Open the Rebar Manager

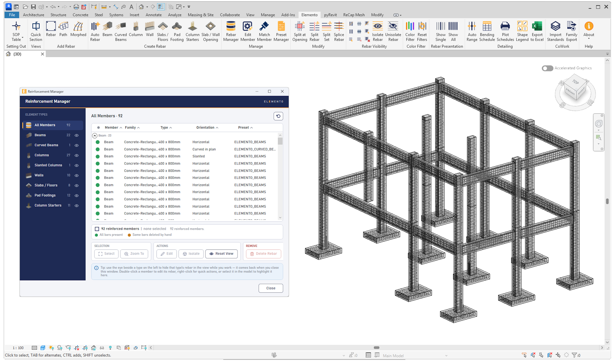pos(231,31)
